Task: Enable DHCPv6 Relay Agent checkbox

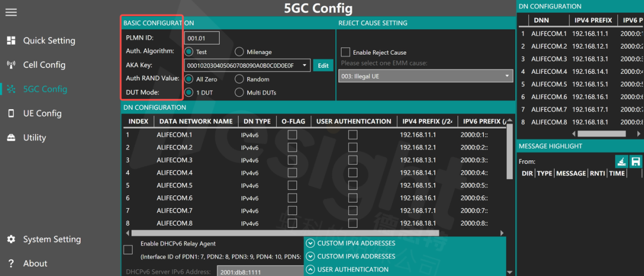Action: click(x=128, y=250)
